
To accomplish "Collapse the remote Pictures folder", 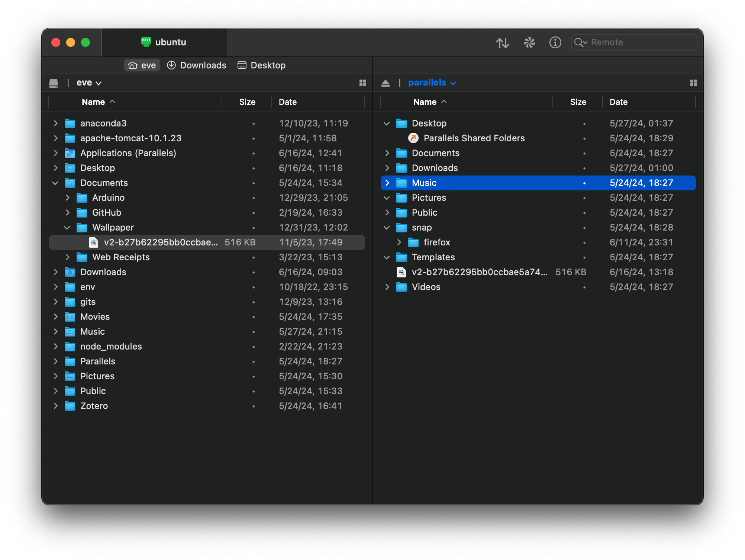I will (x=387, y=198).
